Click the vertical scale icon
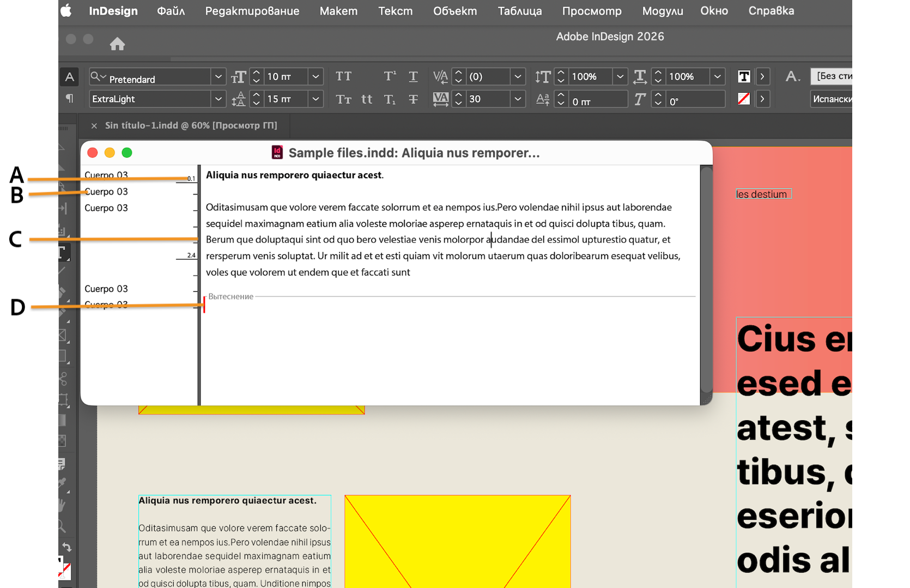The image size is (910, 588). click(542, 77)
